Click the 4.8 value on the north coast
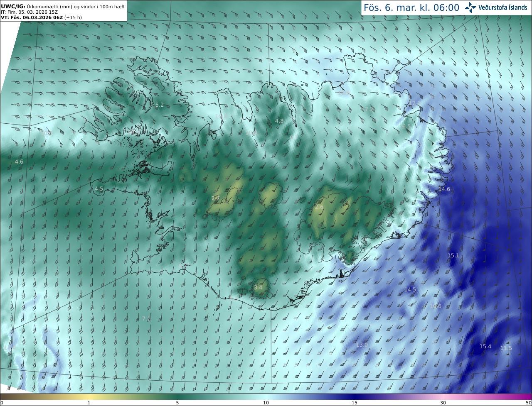Viewport: 532px width, 406px height. [279, 121]
